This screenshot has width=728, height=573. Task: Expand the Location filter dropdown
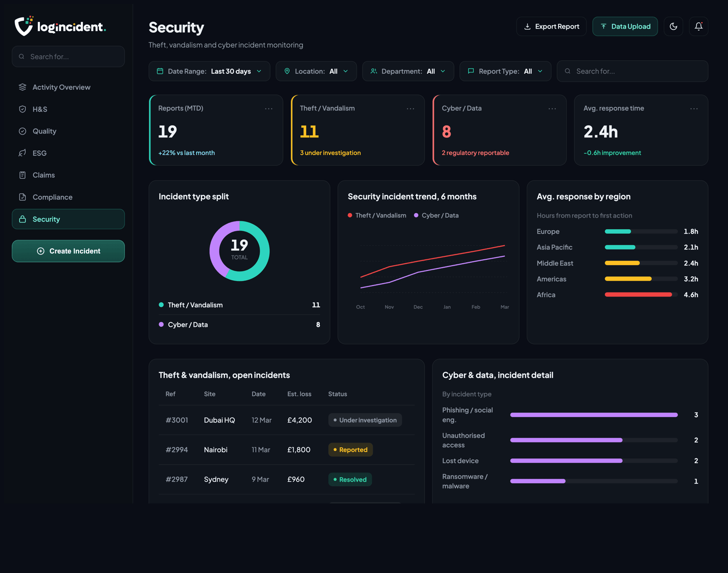316,71
